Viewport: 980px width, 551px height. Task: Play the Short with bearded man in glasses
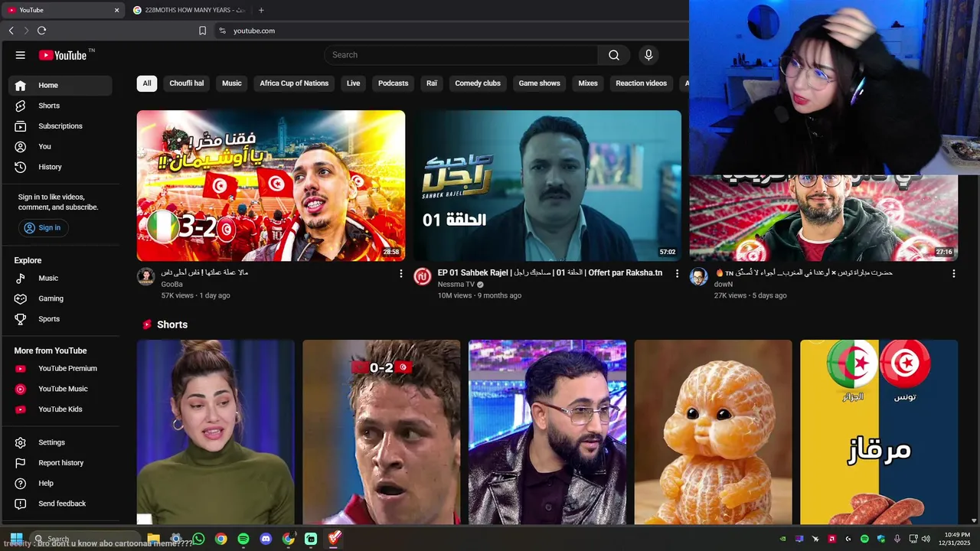click(547, 432)
